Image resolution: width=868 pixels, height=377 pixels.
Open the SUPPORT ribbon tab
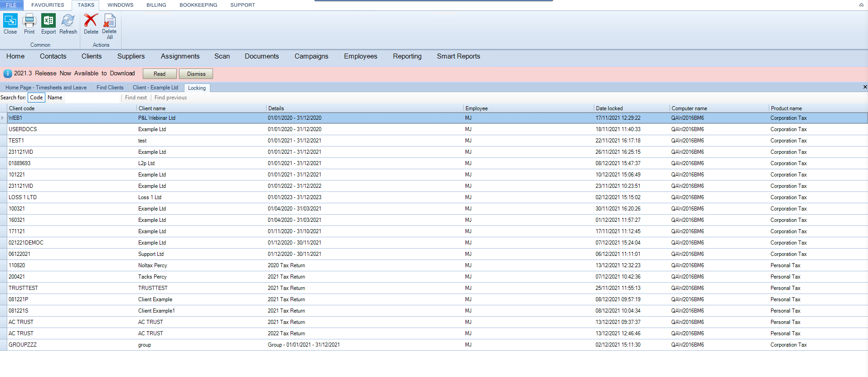[x=242, y=5]
